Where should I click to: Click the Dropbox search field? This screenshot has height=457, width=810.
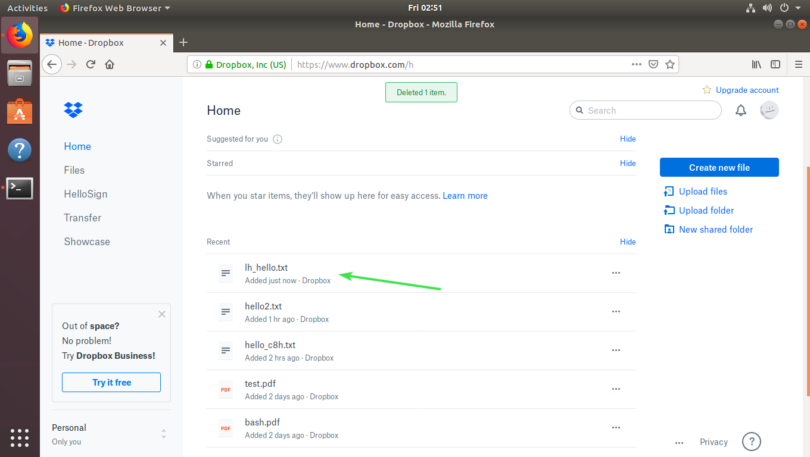[645, 110]
